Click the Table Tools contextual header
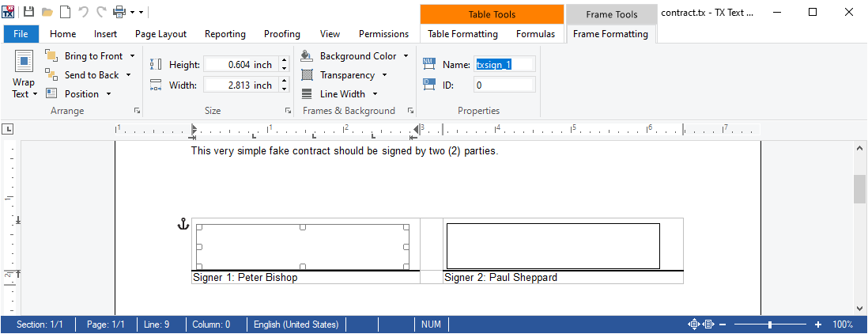Viewport: 868px width, 334px height. click(492, 14)
